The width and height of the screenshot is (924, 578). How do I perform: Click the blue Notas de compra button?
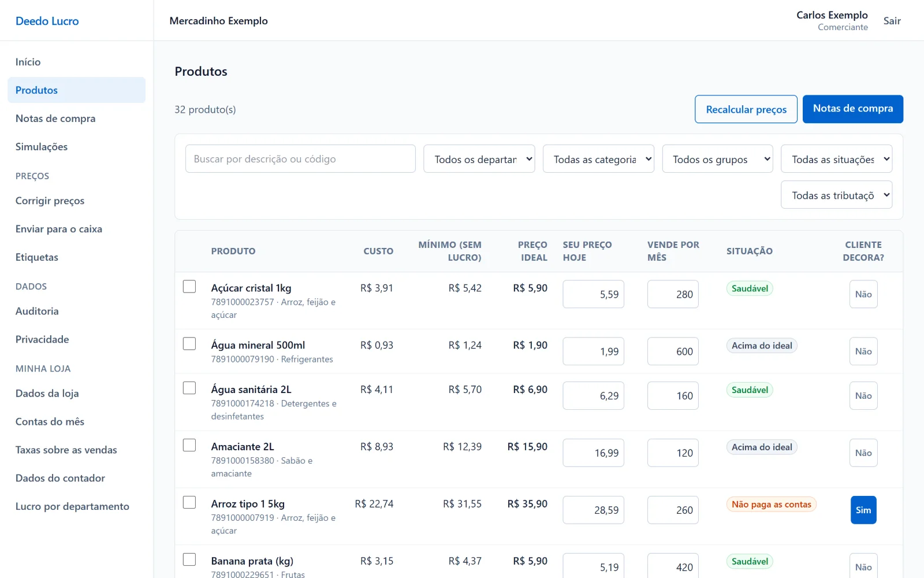pyautogui.click(x=853, y=109)
